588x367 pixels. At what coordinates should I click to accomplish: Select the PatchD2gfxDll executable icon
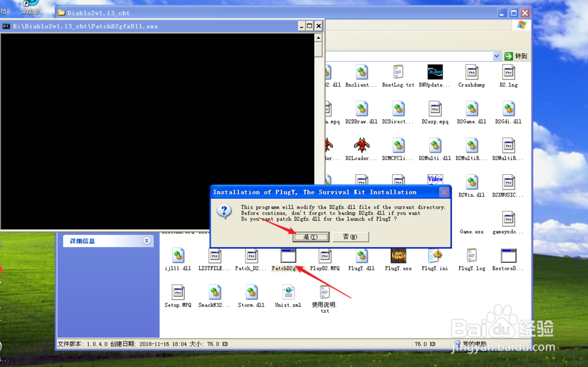[x=288, y=256]
